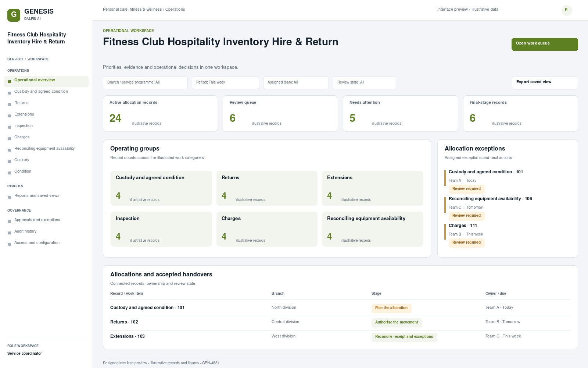Open the Active allocation records card

(x=160, y=113)
